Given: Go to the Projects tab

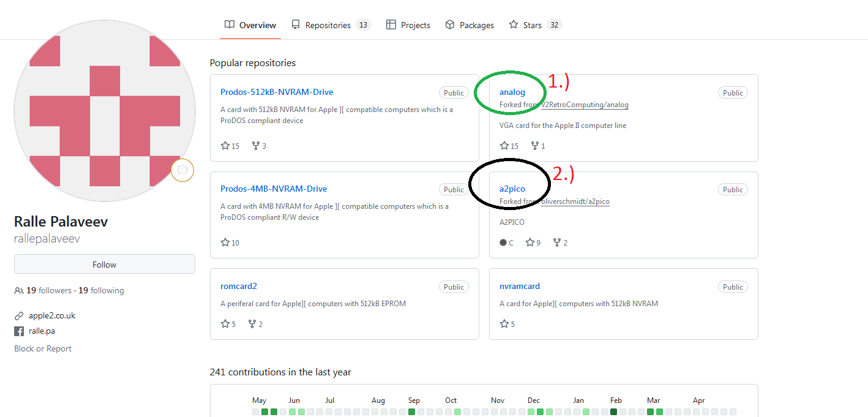Looking at the screenshot, I should coord(408,25).
